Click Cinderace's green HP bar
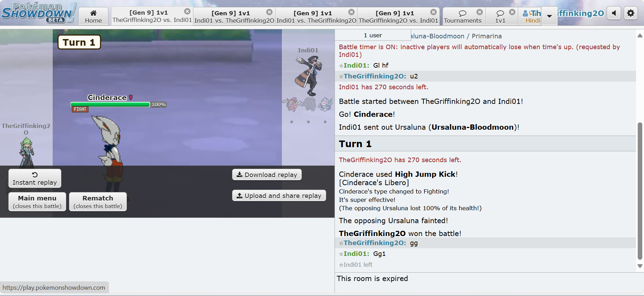 point(110,105)
